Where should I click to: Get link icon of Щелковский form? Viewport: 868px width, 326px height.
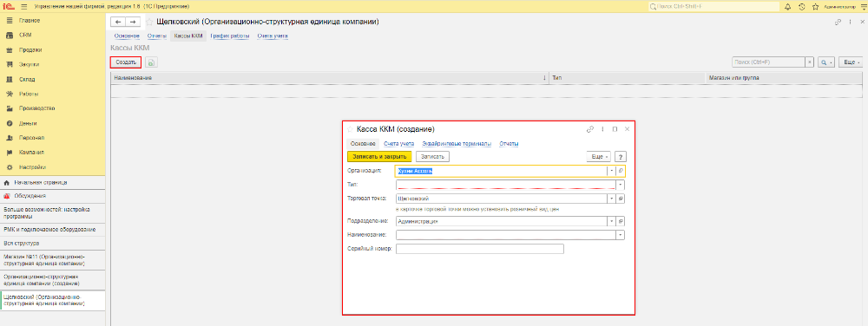click(838, 22)
